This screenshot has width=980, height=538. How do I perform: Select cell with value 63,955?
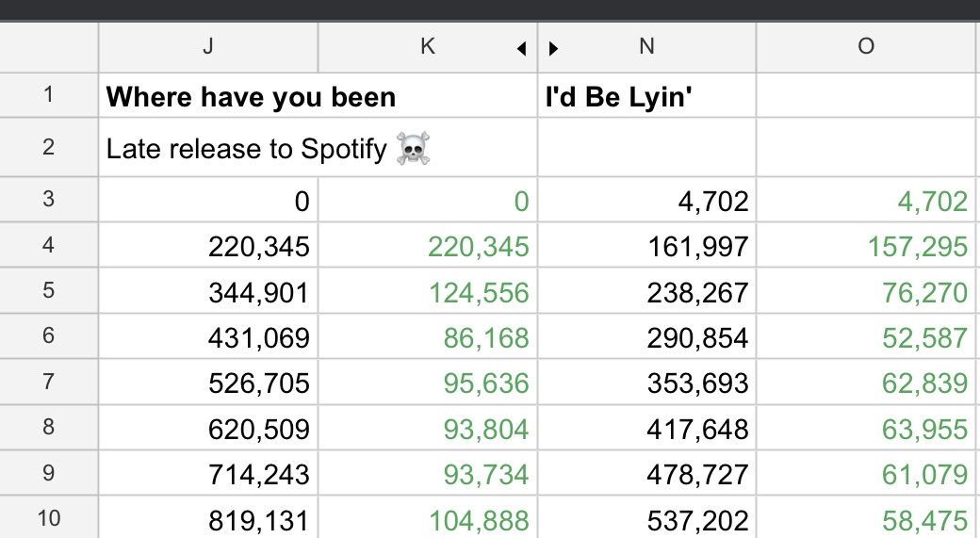click(x=866, y=428)
